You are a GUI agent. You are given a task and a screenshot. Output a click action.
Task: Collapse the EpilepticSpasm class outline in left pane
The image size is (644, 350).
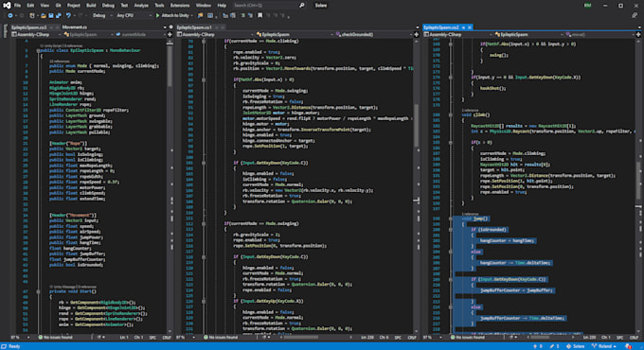(x=38, y=50)
